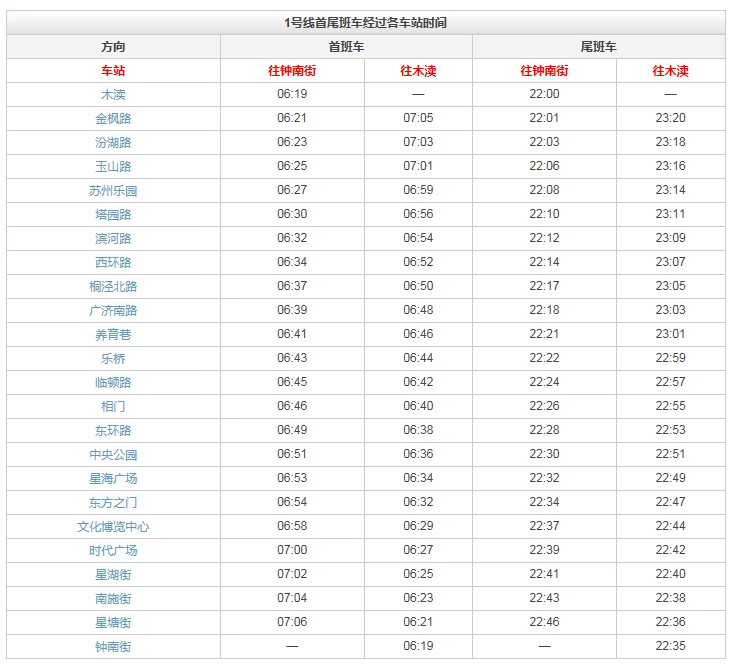
Task: Click the 尾班车 column group header
Action: tap(598, 47)
